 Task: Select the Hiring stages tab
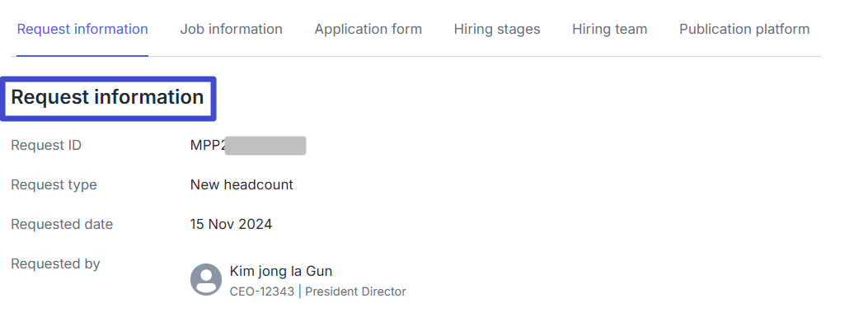pos(497,29)
